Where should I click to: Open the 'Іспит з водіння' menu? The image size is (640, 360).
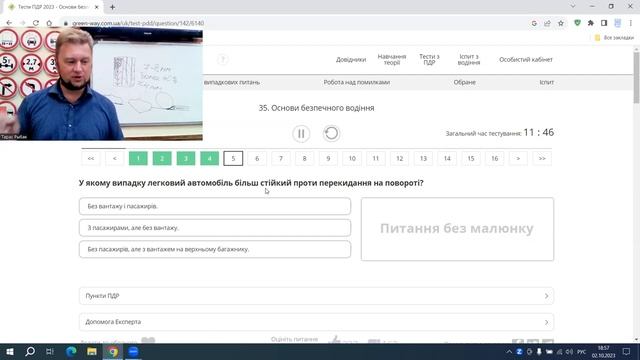[469, 60]
